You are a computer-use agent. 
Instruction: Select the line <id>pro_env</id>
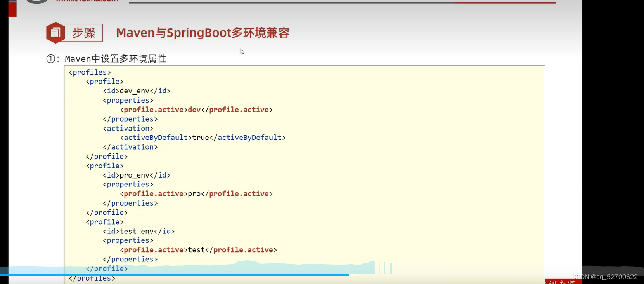tap(137, 175)
